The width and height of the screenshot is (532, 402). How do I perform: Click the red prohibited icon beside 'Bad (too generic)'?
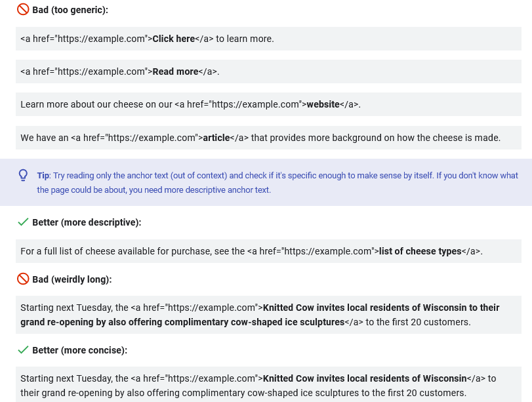click(23, 9)
